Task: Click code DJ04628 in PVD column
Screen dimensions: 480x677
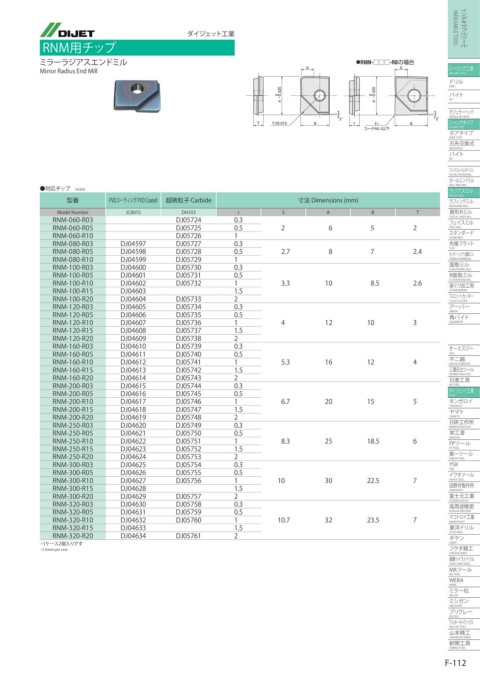Action: 133,488
